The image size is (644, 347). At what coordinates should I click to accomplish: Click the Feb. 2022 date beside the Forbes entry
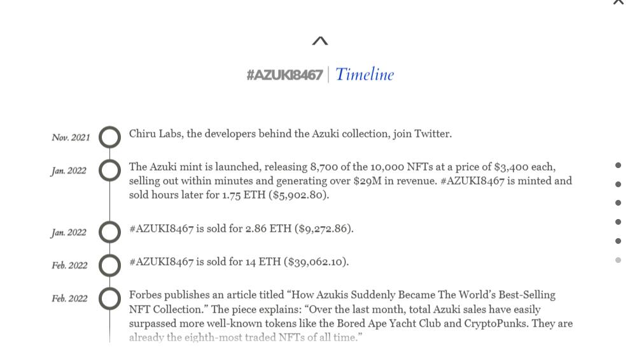click(69, 299)
